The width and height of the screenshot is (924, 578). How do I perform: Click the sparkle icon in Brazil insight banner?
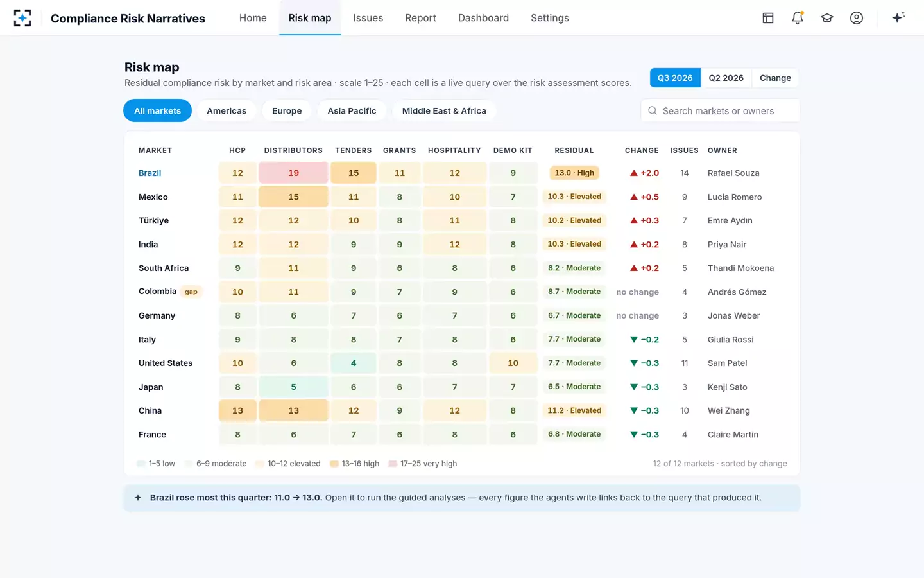[x=138, y=498]
